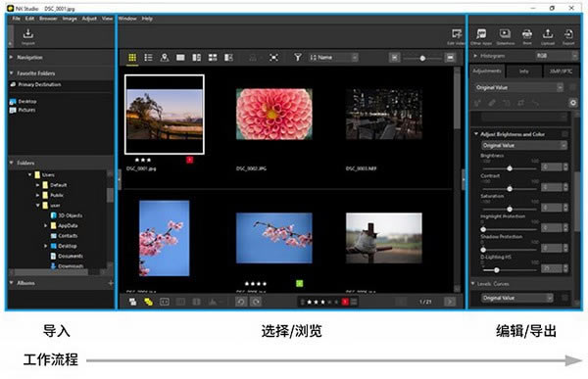Open the histogram RGB channel dropdown

point(557,56)
